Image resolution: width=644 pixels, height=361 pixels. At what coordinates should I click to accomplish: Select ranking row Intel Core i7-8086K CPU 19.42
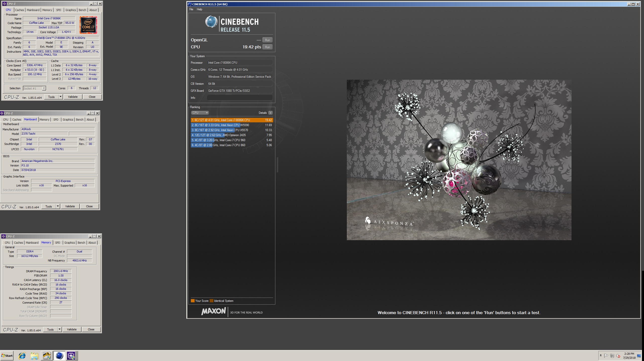tap(232, 120)
